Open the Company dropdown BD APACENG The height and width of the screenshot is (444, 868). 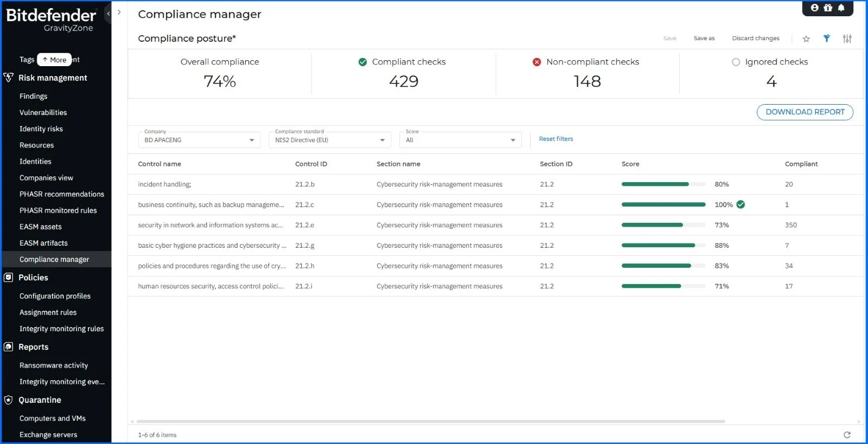tap(199, 140)
